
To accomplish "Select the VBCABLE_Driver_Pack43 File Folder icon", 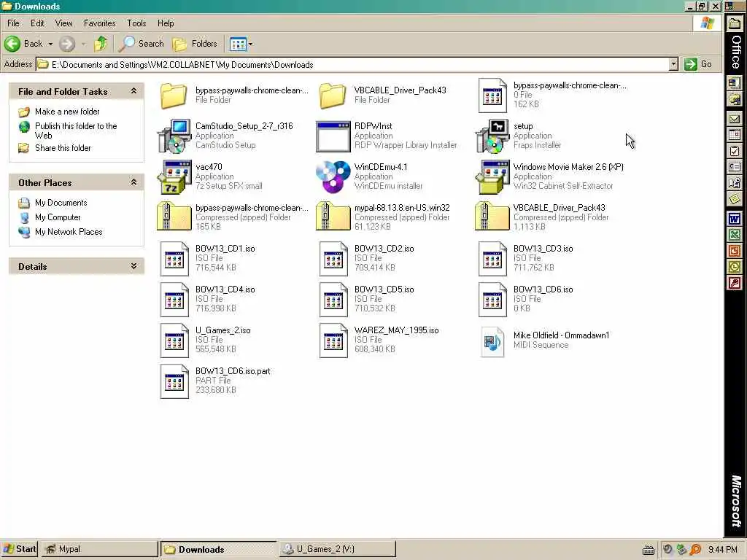I will tap(333, 96).
